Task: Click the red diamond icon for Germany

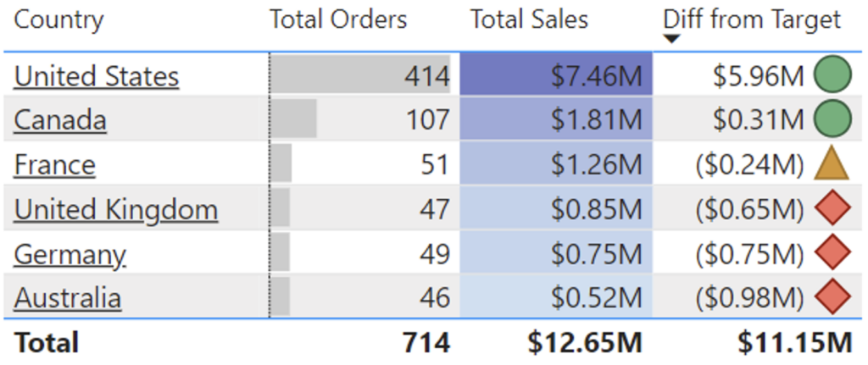Action: [x=832, y=253]
